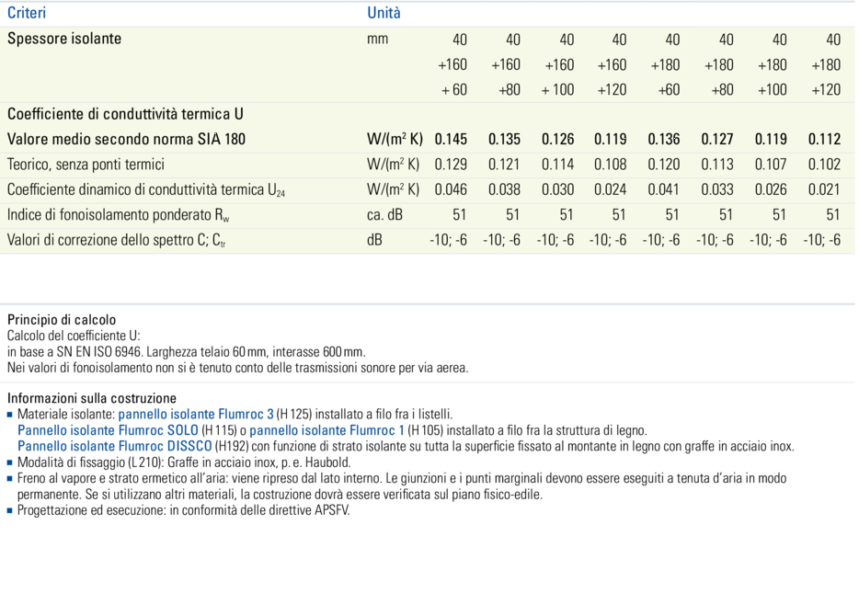Select the dynamic coefficient value 0.021
The width and height of the screenshot is (859, 616).
click(824, 190)
